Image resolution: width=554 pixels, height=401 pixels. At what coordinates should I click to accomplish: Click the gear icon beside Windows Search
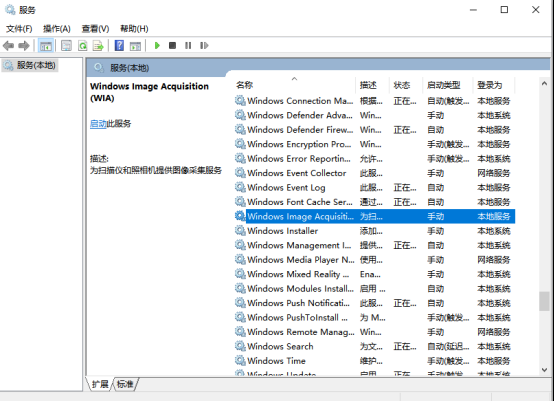pos(240,346)
